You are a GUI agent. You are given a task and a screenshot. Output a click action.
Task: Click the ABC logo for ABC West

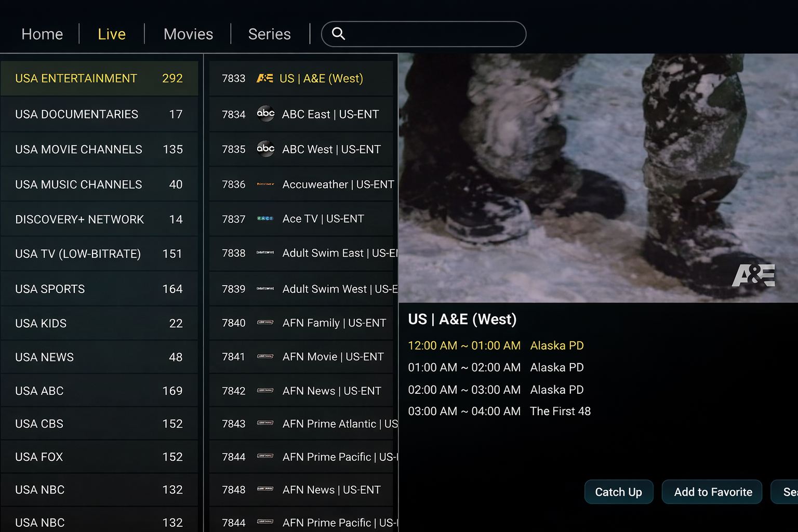pos(265,149)
